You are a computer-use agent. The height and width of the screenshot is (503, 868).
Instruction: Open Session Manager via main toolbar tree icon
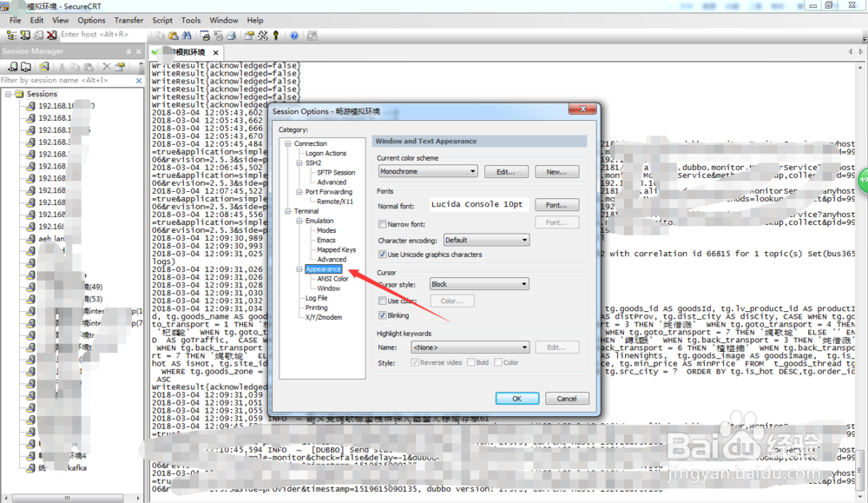point(11,35)
